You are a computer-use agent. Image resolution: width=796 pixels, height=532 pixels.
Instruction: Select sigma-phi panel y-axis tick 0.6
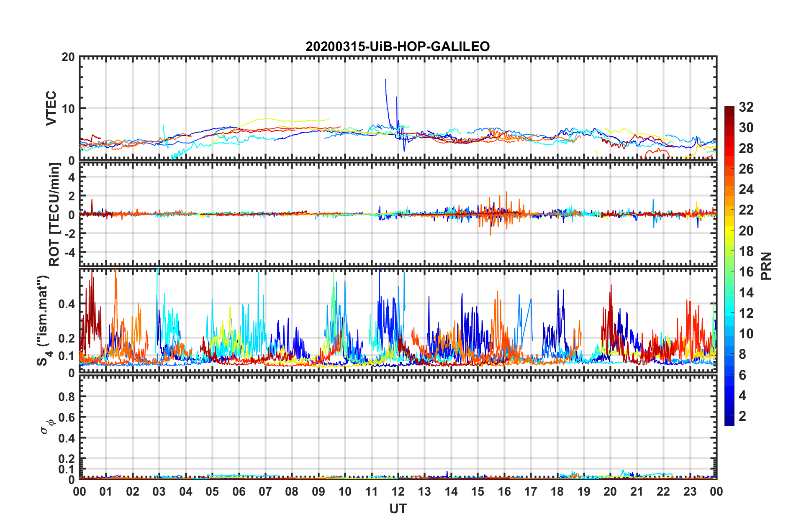67,417
